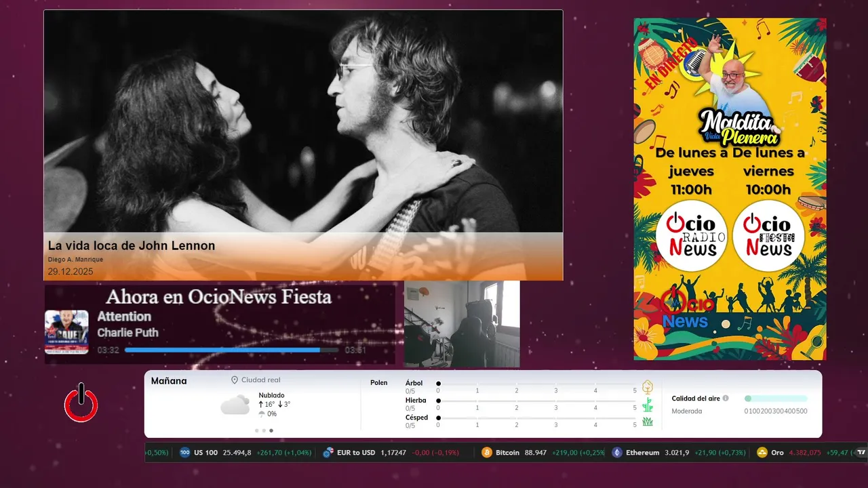Click the US 100 ticker icon
Viewport: 868px width, 488px height.
click(185, 453)
